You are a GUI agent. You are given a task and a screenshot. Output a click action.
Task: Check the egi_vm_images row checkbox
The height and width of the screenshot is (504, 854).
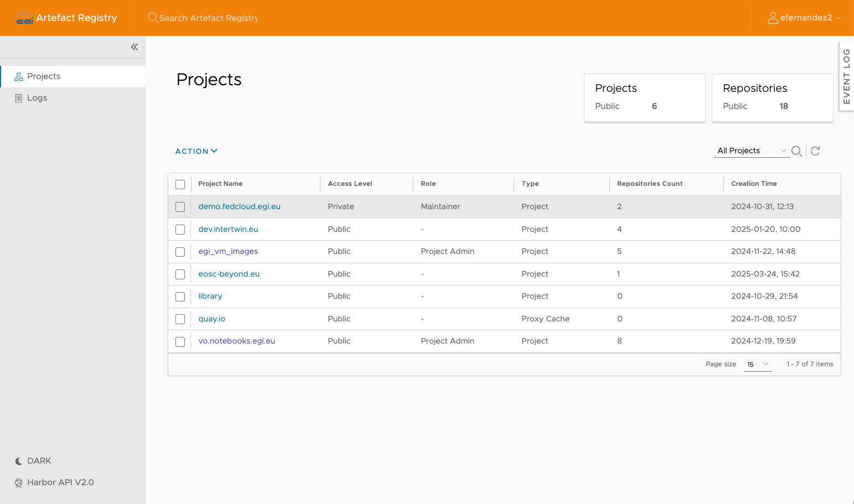[x=180, y=252]
